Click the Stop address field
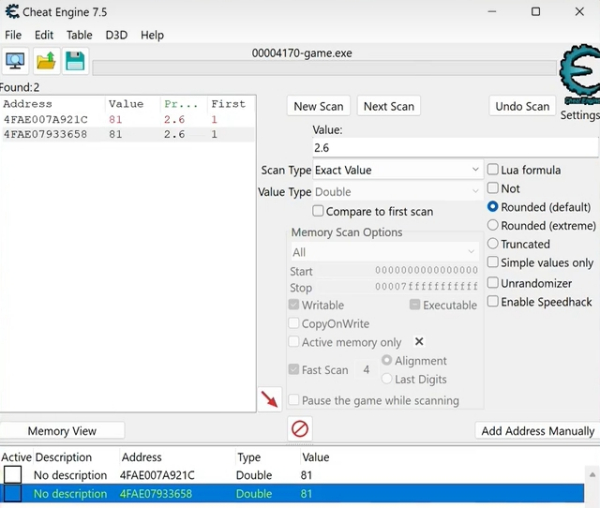The width and height of the screenshot is (600, 508). [x=398, y=287]
